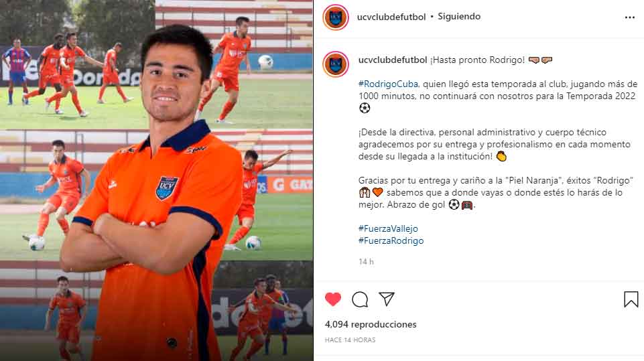The width and height of the screenshot is (644, 361).
Task: Open the three-dot more options menu
Action: [630, 17]
